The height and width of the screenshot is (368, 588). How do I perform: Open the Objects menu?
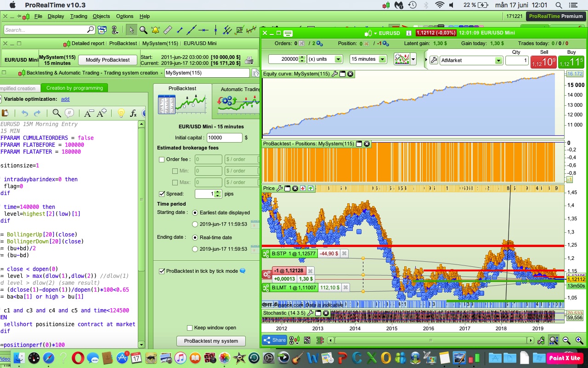click(x=102, y=16)
